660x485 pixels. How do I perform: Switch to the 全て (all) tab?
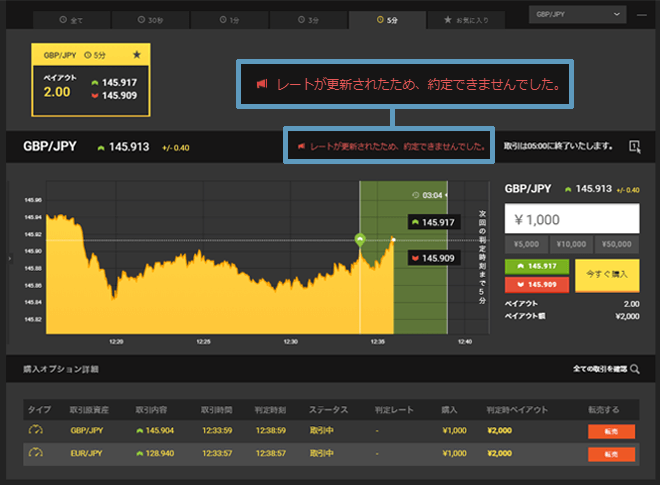72,20
